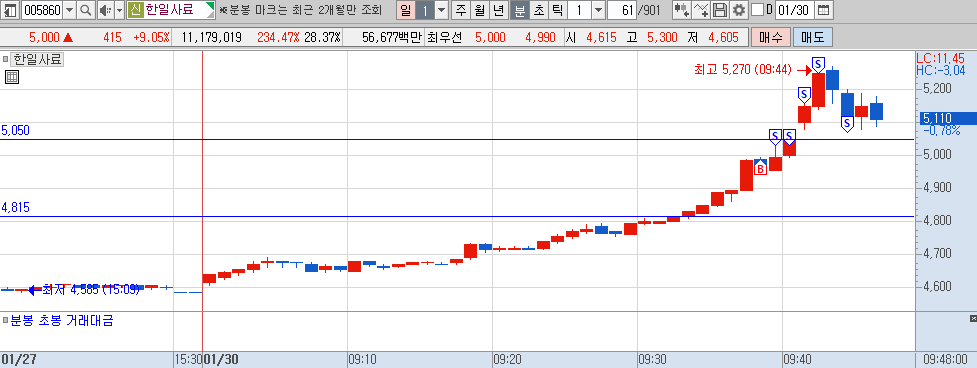Click the volume ratio 234.47%

[279, 38]
